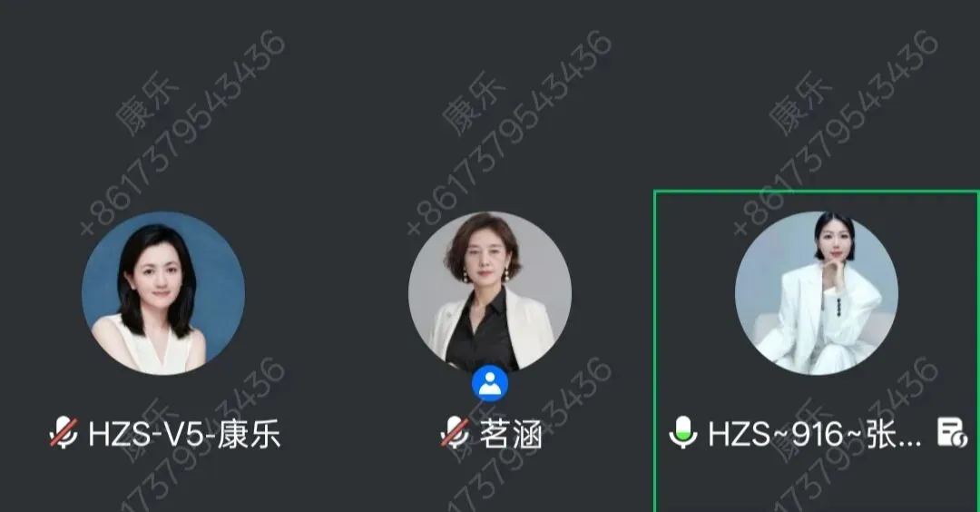View 茗涵's circular avatar picture
Viewport: 980px width, 512px height.
[x=490, y=293]
